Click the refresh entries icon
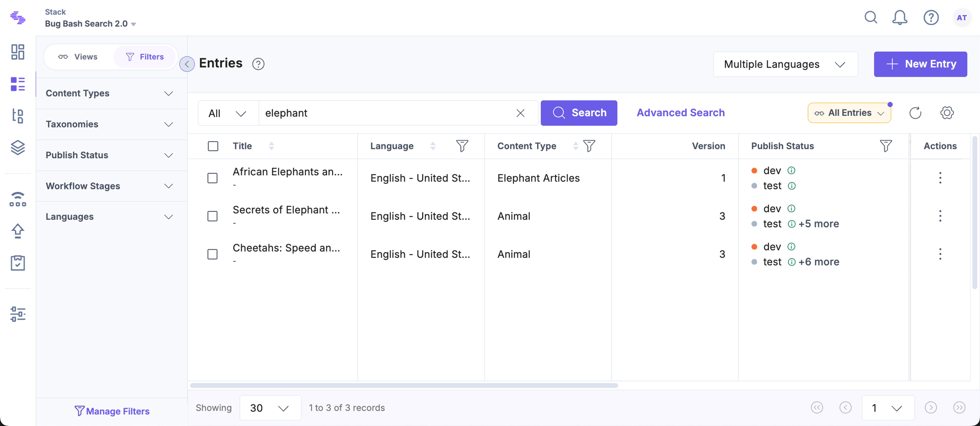Viewport: 980px width, 426px height. (x=915, y=113)
